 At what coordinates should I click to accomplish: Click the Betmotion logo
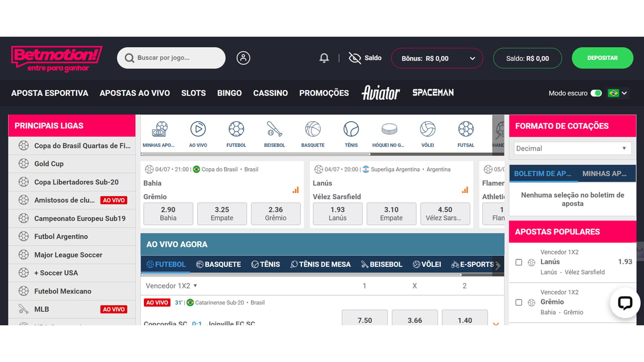click(56, 59)
